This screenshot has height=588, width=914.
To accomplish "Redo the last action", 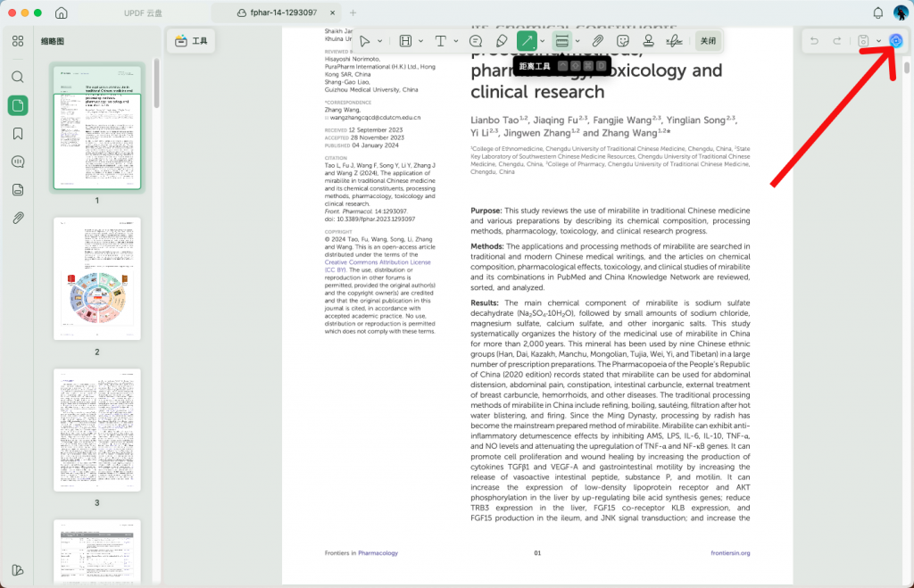I will pyautogui.click(x=837, y=41).
